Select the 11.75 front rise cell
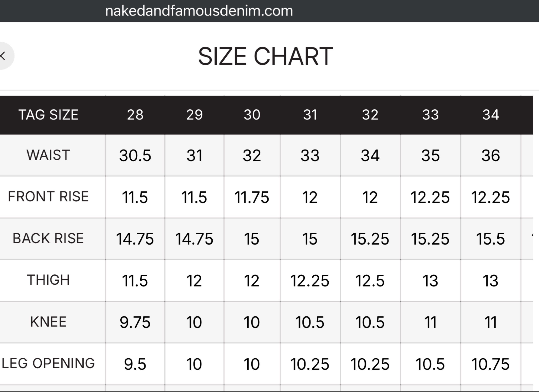This screenshot has height=392, width=539. pyautogui.click(x=252, y=197)
